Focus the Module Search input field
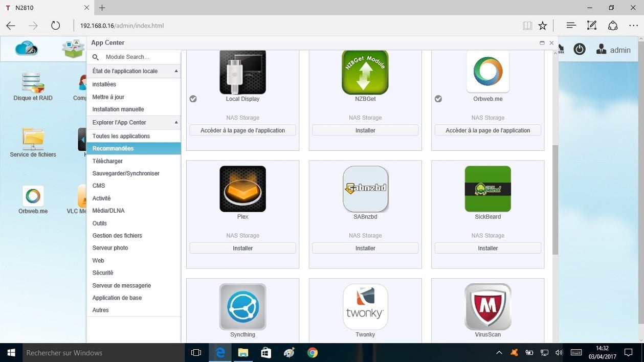The width and height of the screenshot is (644, 362). (x=138, y=57)
